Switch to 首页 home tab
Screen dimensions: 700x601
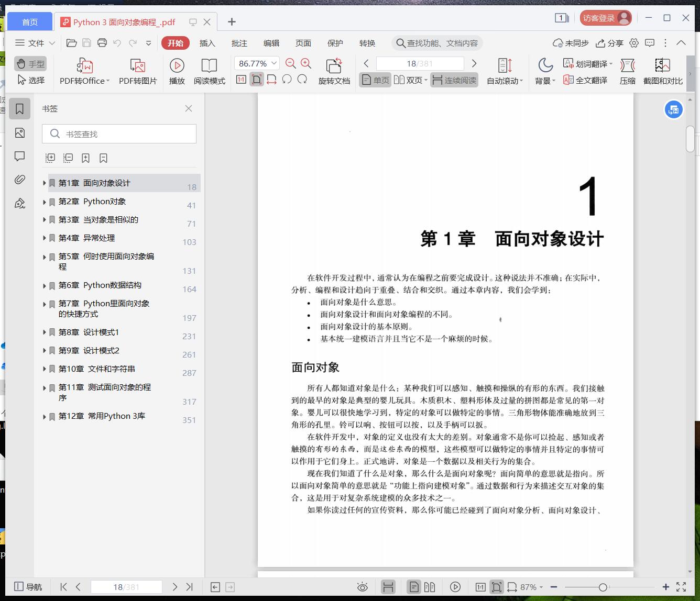(30, 21)
